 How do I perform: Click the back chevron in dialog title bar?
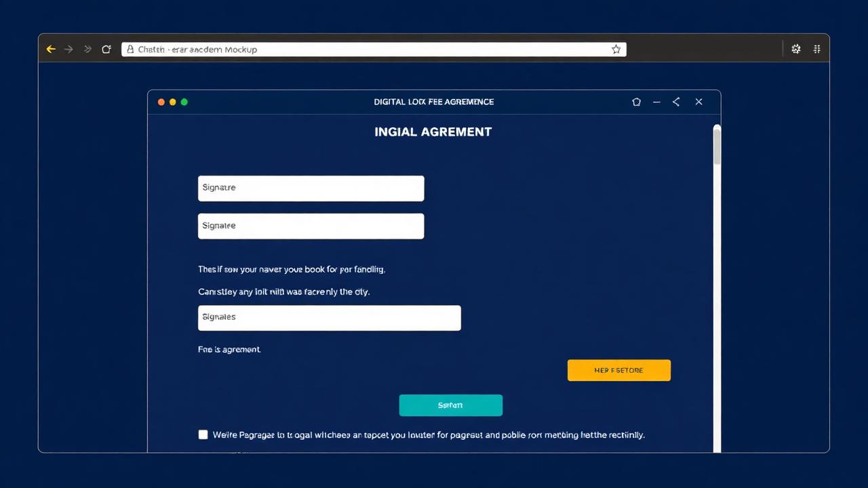[x=676, y=102]
